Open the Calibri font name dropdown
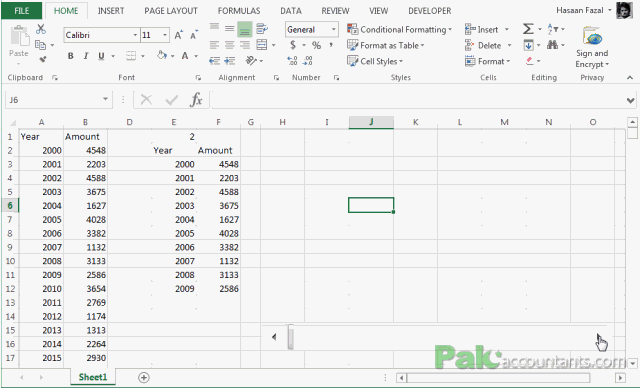Image resolution: width=640 pixels, height=388 pixels. pos(135,35)
